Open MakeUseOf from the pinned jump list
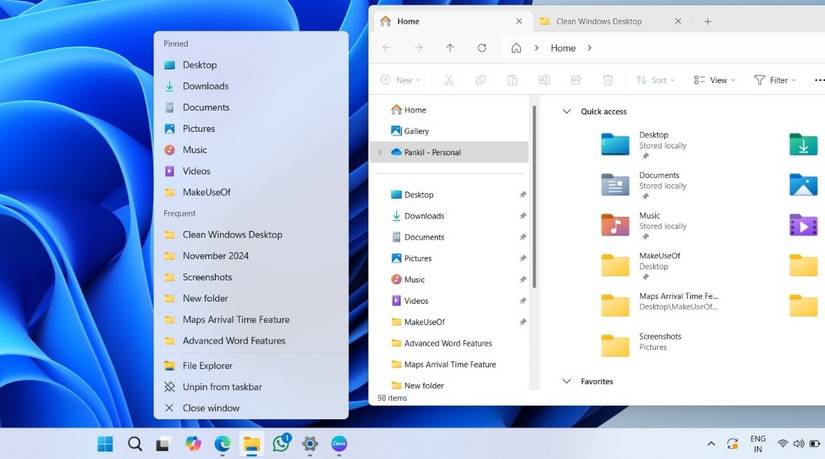825x459 pixels. [x=251, y=192]
